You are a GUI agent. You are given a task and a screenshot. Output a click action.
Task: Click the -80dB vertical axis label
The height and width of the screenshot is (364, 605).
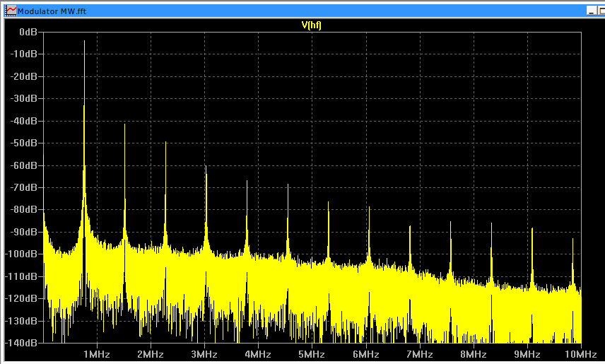point(25,210)
